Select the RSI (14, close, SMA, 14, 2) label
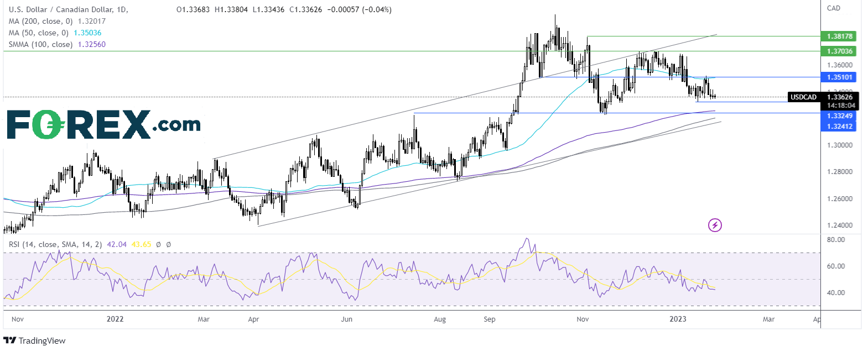This screenshot has height=352, width=868. pyautogui.click(x=55, y=244)
